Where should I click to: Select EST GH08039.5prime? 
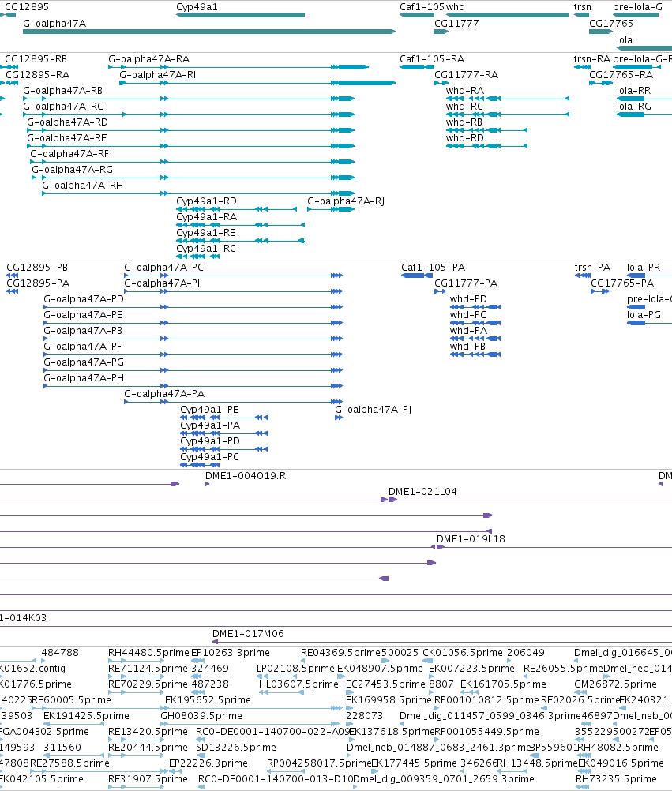201,716
